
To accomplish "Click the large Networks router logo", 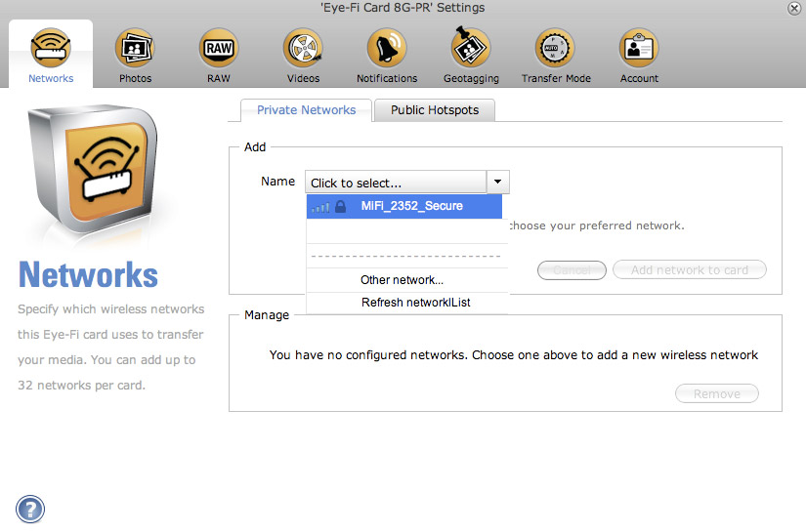I will tap(93, 170).
